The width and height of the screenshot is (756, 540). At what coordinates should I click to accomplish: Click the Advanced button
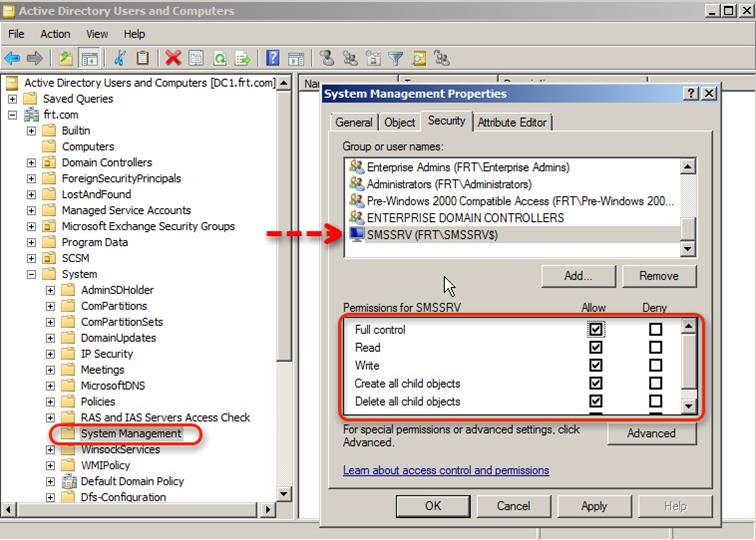click(x=651, y=433)
